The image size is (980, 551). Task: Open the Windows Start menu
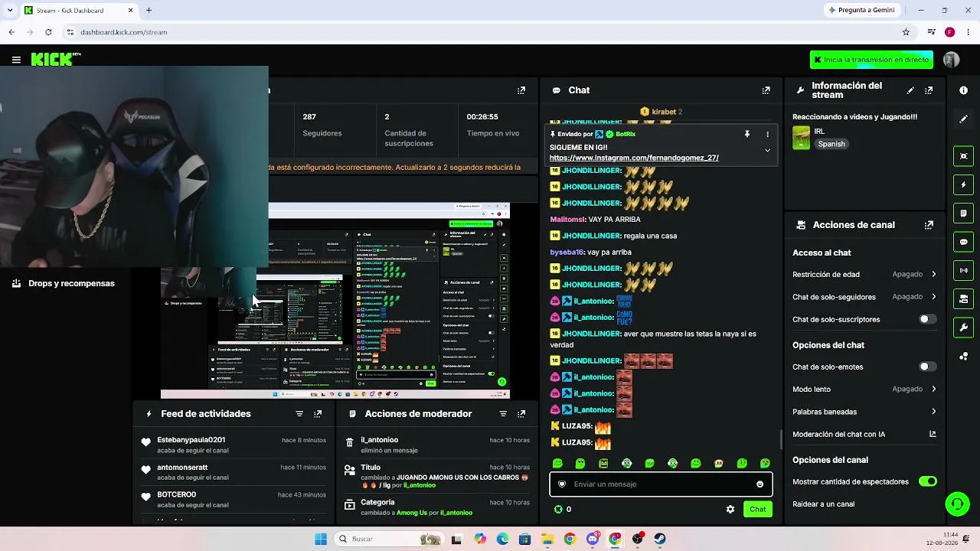320,539
